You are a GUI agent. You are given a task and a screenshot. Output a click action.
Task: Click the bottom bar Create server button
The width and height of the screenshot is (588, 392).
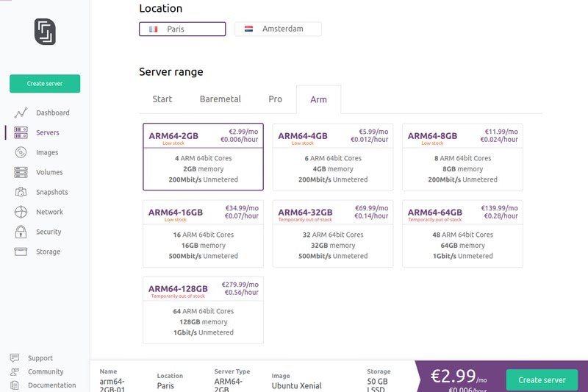point(542,380)
